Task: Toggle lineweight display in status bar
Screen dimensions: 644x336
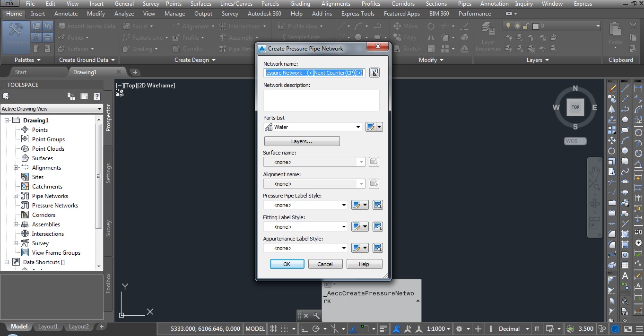Action: [x=384, y=329]
